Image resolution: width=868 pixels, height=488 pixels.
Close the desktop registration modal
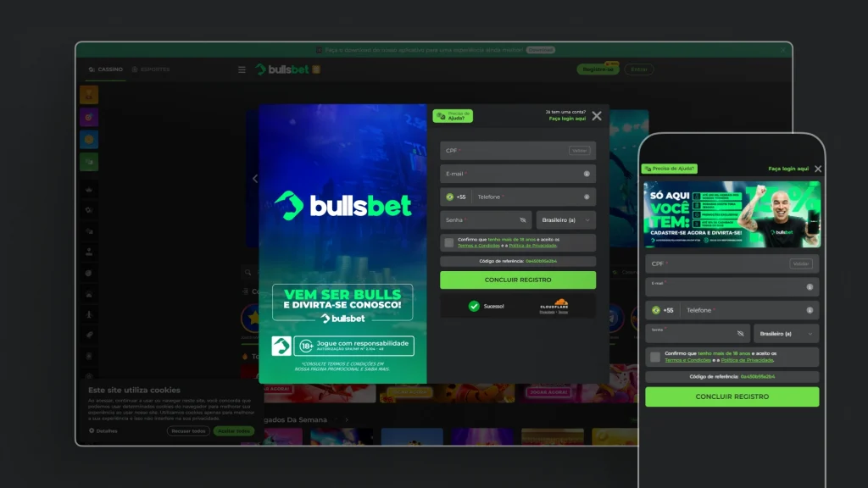click(x=596, y=116)
